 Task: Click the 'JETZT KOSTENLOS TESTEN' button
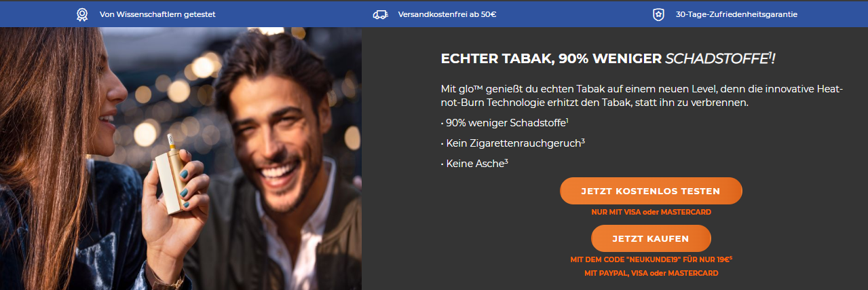coord(651,192)
